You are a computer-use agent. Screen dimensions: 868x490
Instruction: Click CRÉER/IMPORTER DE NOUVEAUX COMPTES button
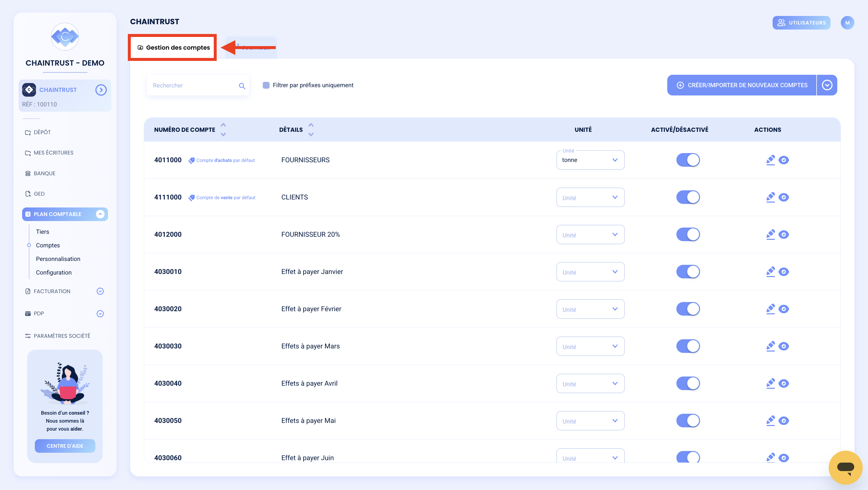pos(742,85)
